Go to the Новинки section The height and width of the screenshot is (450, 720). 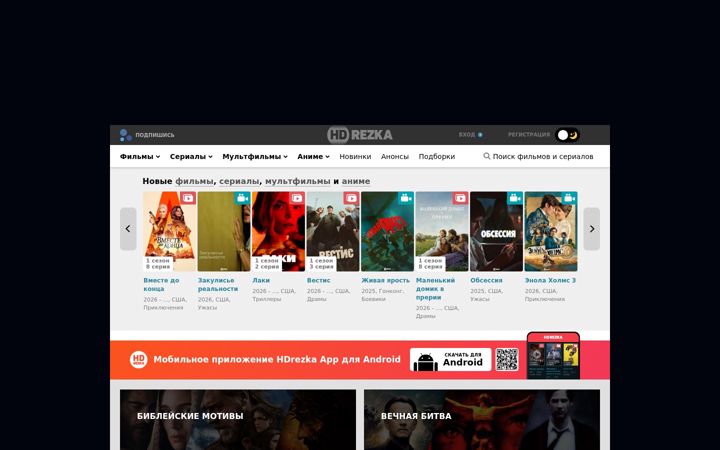point(355,157)
